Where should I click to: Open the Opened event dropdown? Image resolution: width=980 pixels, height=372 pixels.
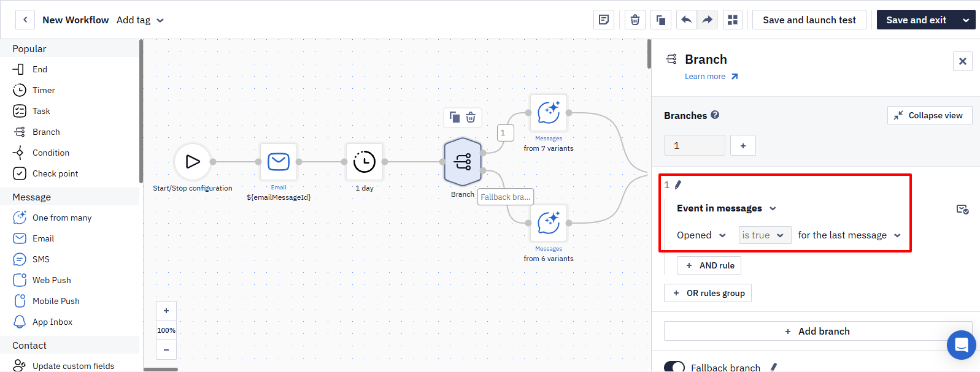[x=701, y=235]
